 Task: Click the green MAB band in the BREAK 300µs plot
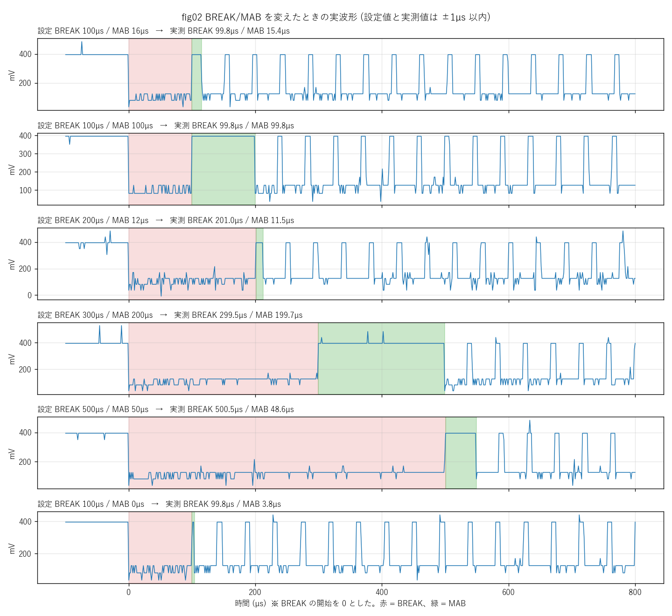381,358
